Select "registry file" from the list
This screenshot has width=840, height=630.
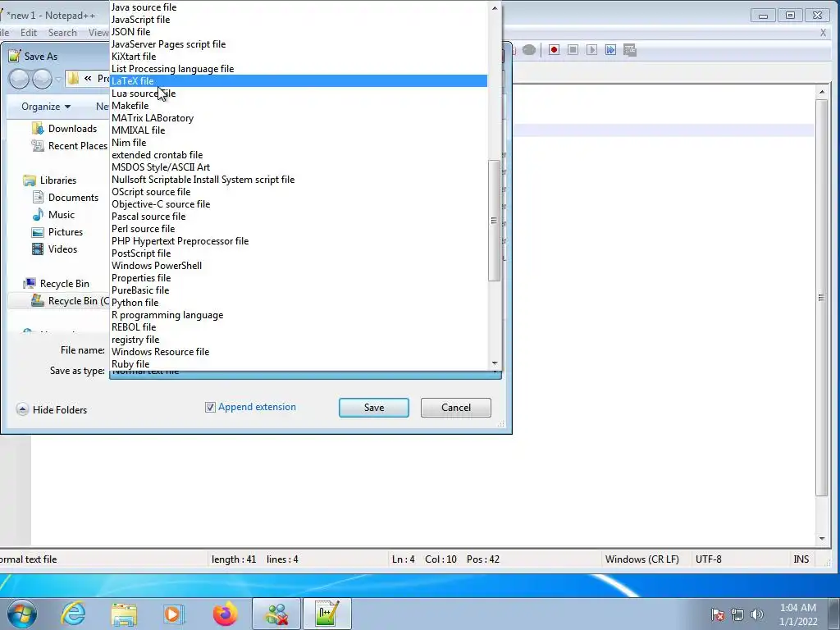299,340
